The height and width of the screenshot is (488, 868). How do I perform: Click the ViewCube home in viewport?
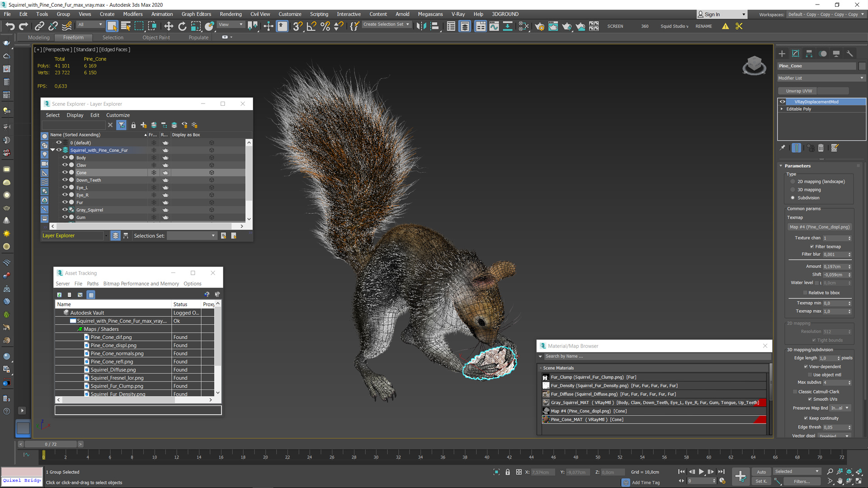point(754,66)
